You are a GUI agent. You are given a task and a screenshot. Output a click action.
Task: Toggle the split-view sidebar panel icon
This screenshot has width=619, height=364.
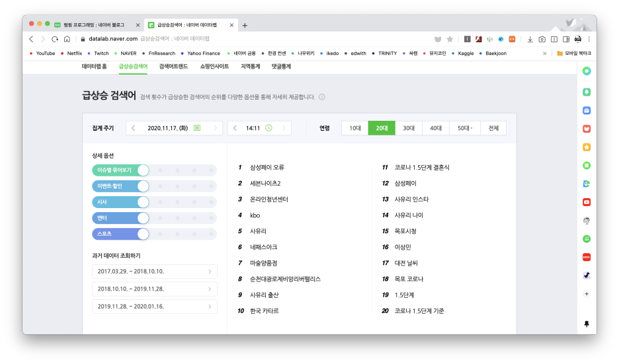(x=566, y=39)
